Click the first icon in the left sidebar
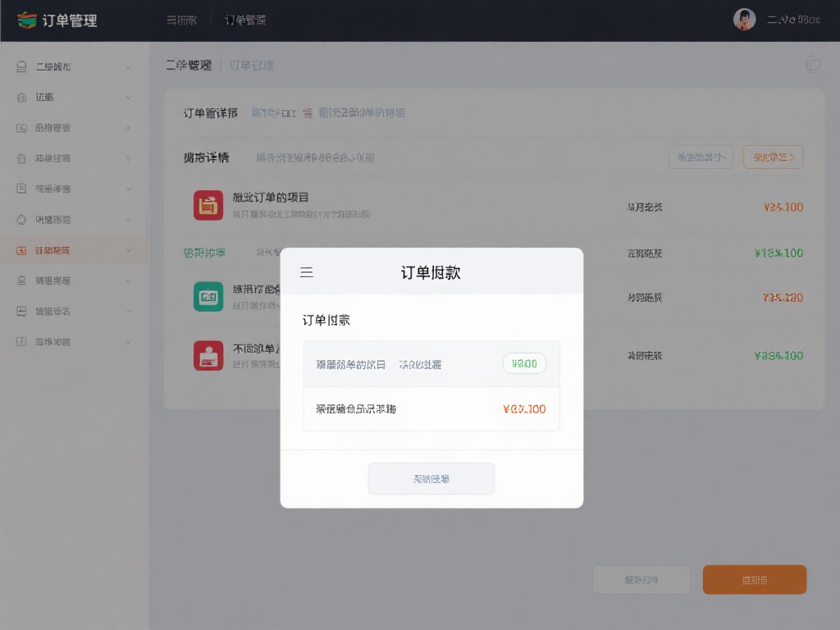The image size is (840, 630). (x=22, y=66)
